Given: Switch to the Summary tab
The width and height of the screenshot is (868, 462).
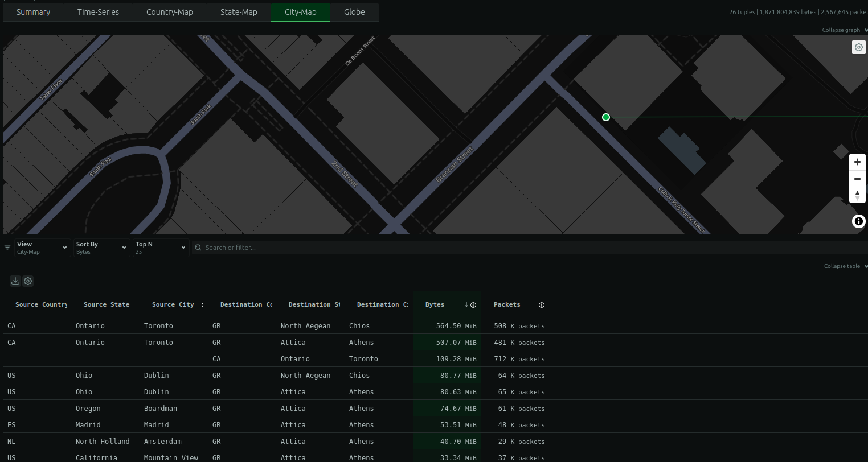Looking at the screenshot, I should click(33, 12).
